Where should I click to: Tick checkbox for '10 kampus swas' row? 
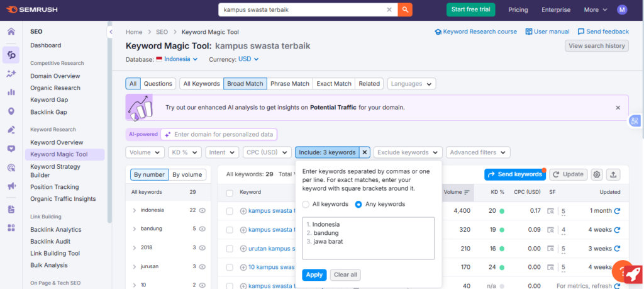coord(230,267)
